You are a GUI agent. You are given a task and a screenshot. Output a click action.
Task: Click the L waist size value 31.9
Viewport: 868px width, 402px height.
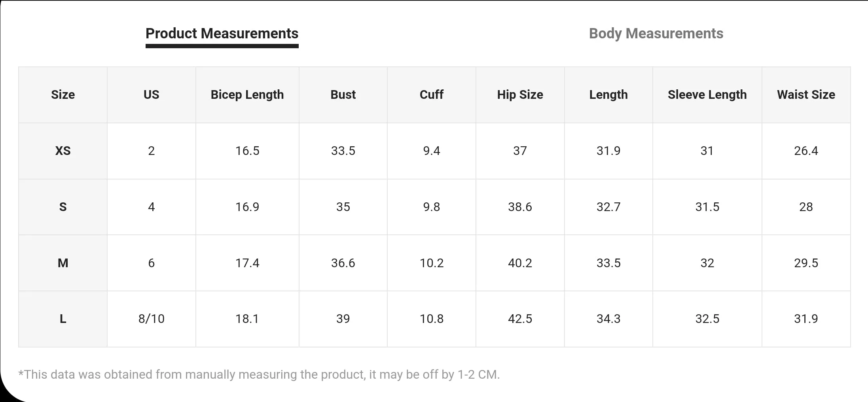(x=806, y=319)
